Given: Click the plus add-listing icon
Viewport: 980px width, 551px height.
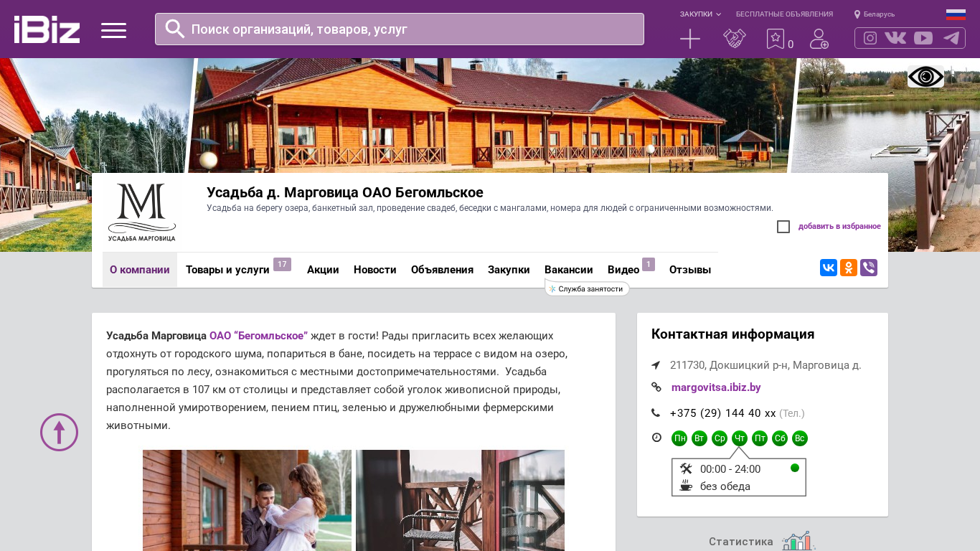Looking at the screenshot, I should [690, 39].
